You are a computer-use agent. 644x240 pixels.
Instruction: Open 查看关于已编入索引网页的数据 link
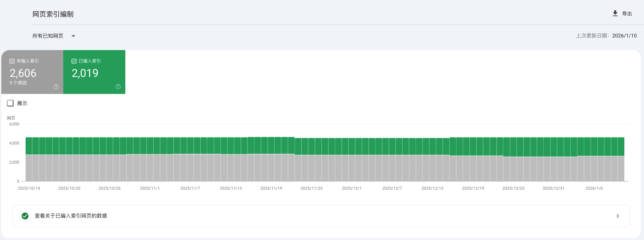pos(71,216)
